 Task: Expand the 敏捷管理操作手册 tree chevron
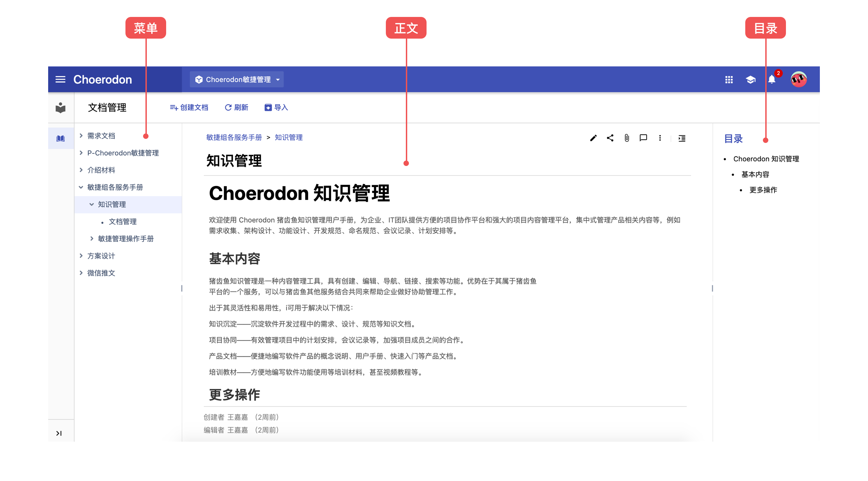coord(92,238)
